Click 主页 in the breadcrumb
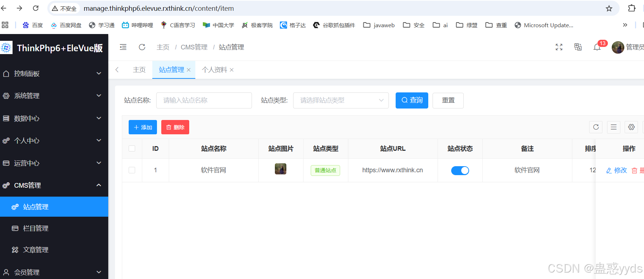 click(x=163, y=47)
